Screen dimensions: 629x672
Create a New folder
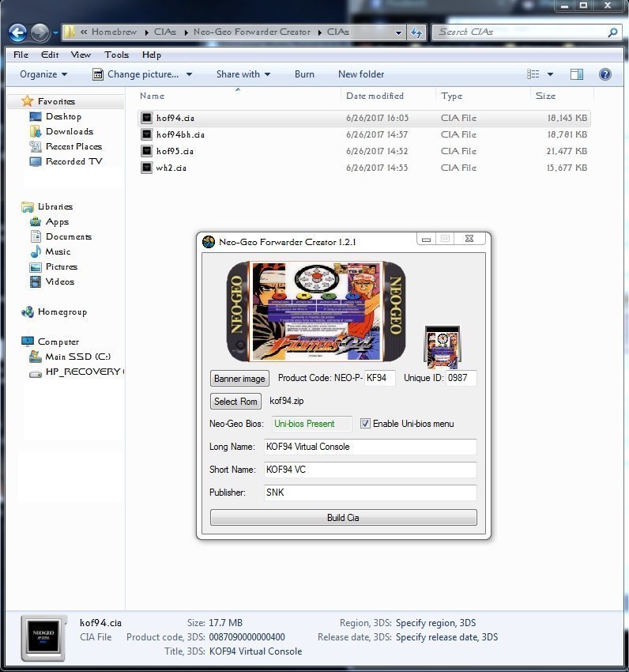(x=361, y=74)
